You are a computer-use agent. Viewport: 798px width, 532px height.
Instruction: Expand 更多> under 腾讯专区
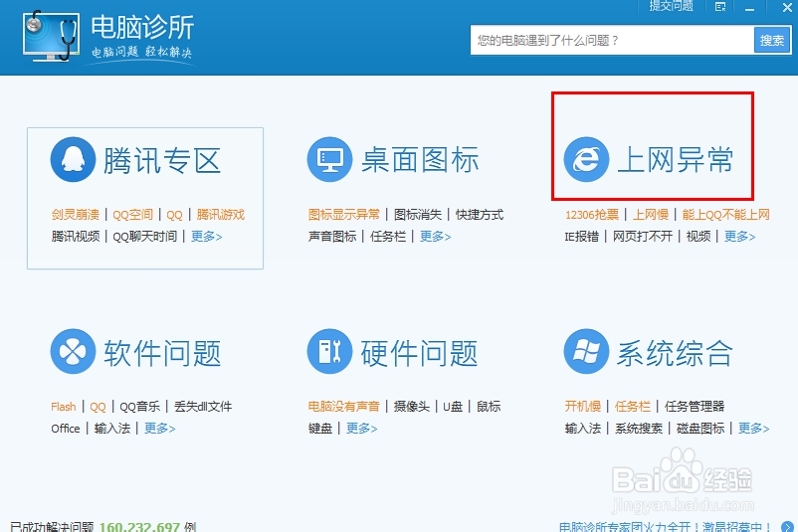(x=206, y=237)
